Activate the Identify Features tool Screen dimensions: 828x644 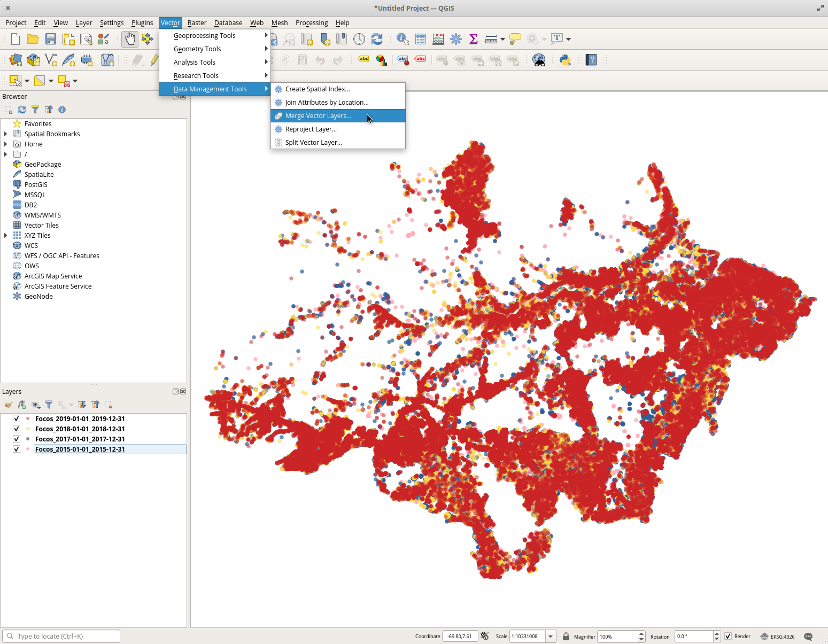tap(403, 39)
